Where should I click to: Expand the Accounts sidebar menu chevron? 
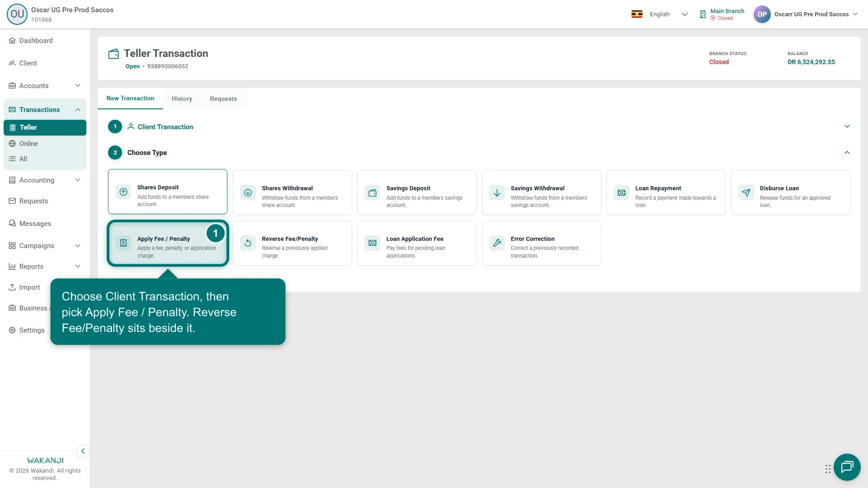pos(78,85)
